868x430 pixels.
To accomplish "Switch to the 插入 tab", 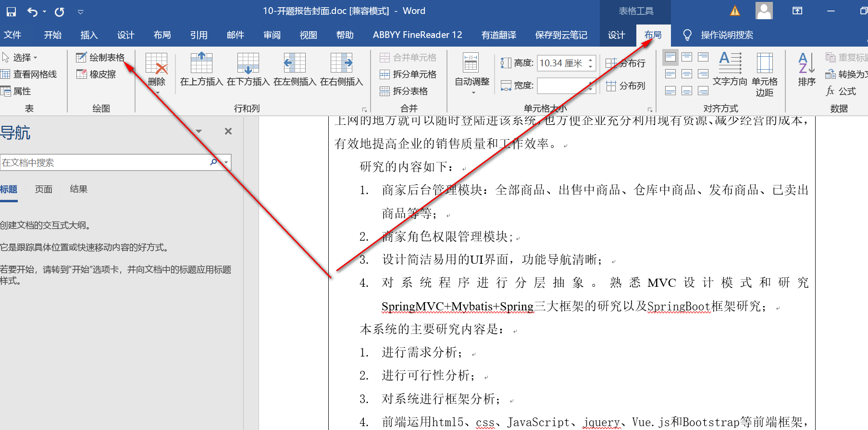I will [89, 35].
